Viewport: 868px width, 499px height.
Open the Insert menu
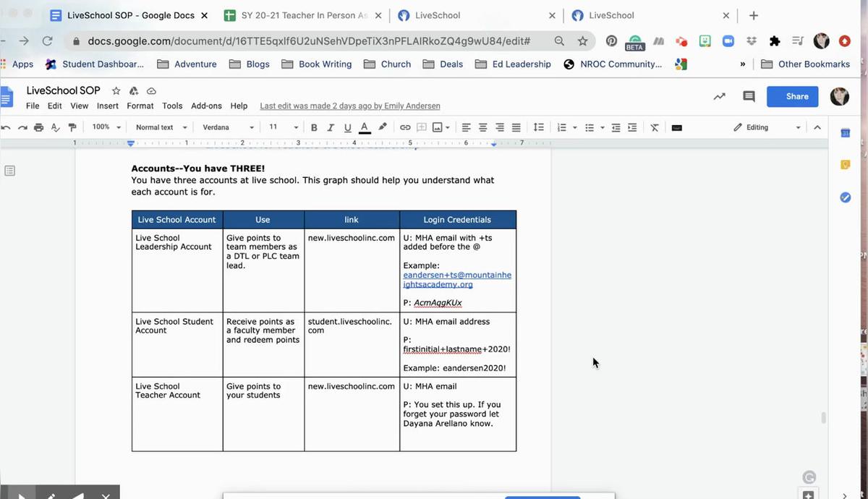pos(108,106)
